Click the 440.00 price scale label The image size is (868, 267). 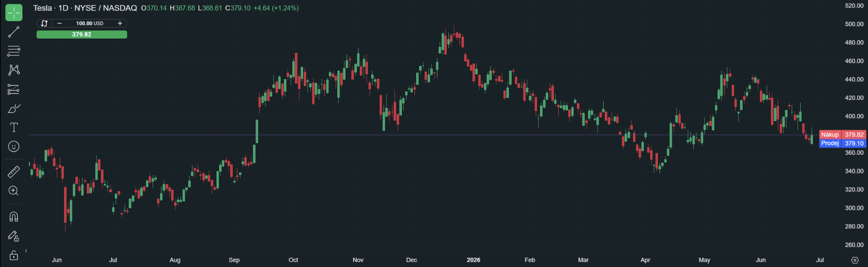[x=854, y=79]
